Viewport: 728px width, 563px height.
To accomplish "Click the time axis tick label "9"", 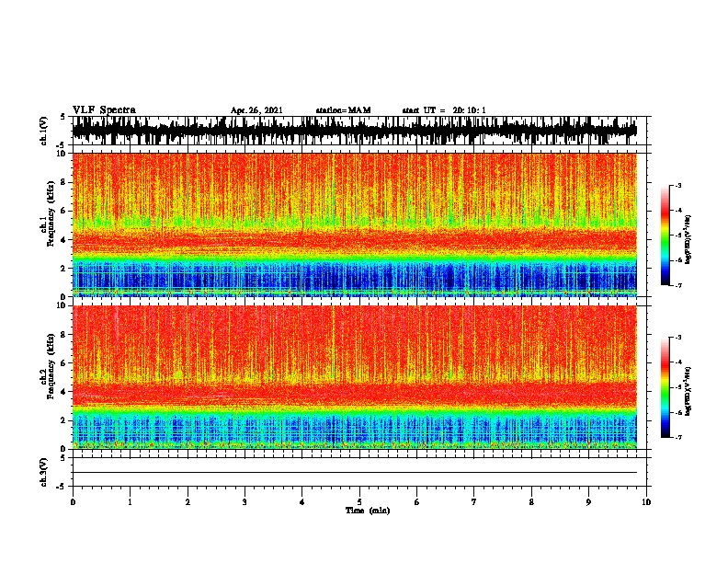I will point(588,502).
